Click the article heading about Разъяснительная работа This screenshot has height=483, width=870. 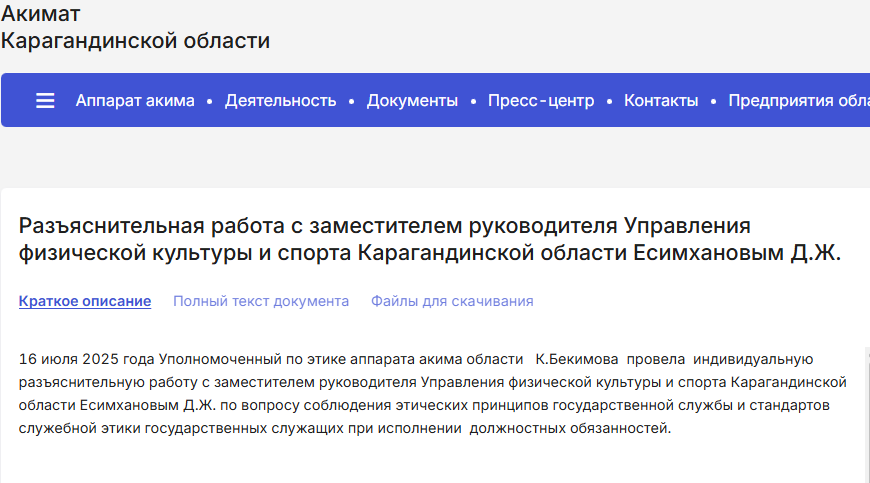[x=384, y=225]
